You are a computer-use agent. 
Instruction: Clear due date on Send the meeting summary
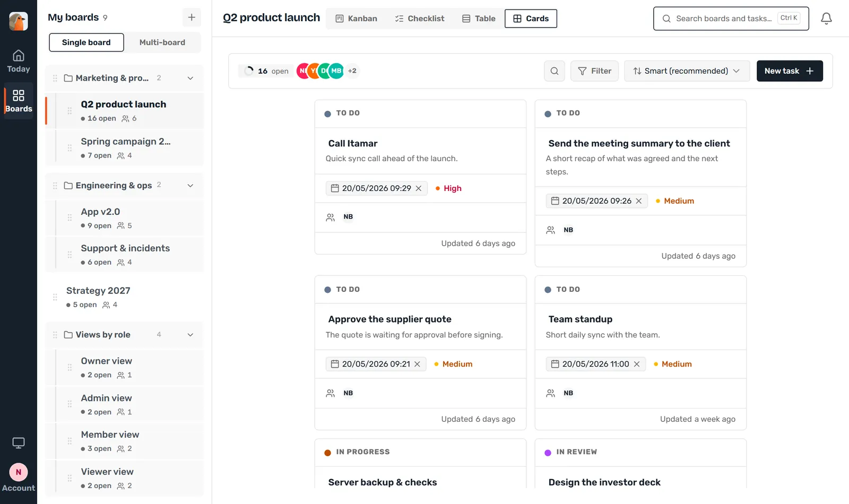[639, 201]
